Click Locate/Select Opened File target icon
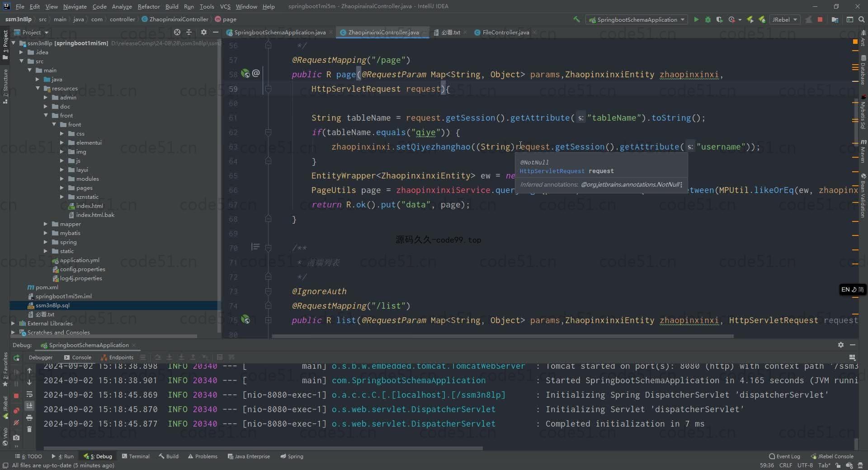Image resolution: width=868 pixels, height=470 pixels. point(177,32)
